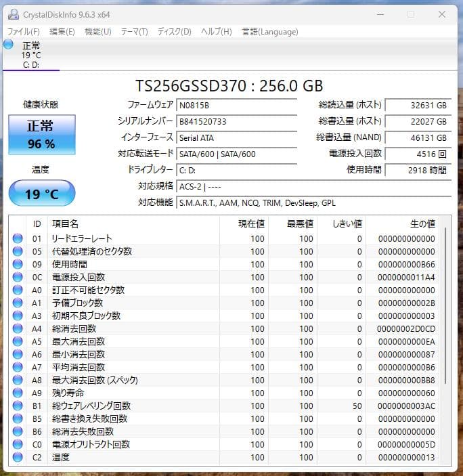Click status orb for A0 訂正不可能セクタ数
The height and width of the screenshot is (476, 463).
[x=18, y=290]
